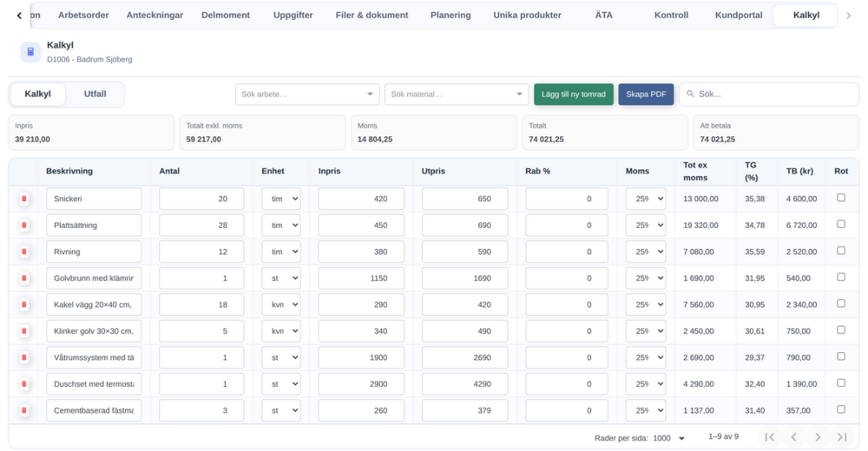This screenshot has height=451, width=868.
Task: Open the Uppgifter tab
Action: [x=293, y=16]
